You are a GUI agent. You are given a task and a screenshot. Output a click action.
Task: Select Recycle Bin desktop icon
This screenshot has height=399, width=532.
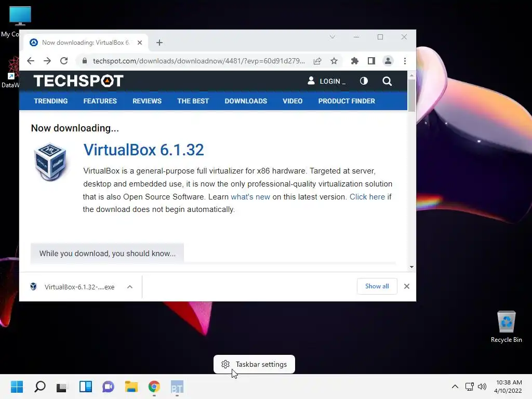506,327
